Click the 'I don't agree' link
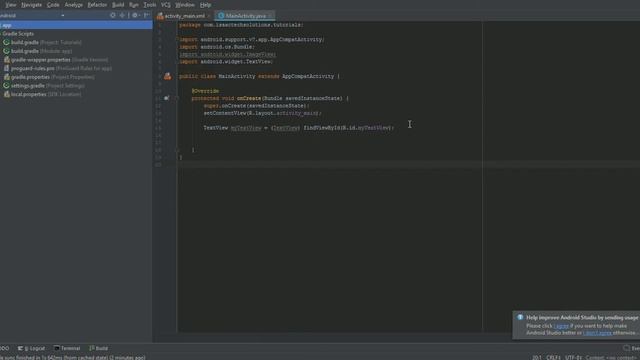 pyautogui.click(x=597, y=333)
